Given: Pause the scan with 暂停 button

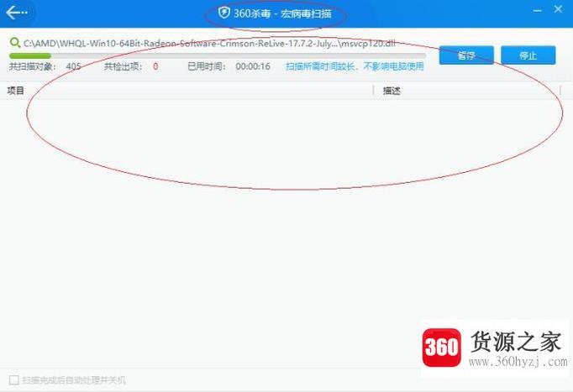Looking at the screenshot, I should click(466, 55).
